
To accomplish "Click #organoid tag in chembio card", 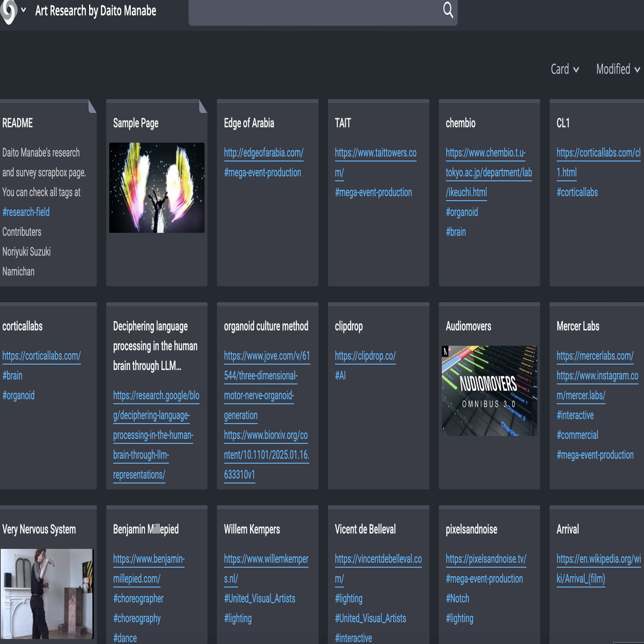I will (462, 212).
